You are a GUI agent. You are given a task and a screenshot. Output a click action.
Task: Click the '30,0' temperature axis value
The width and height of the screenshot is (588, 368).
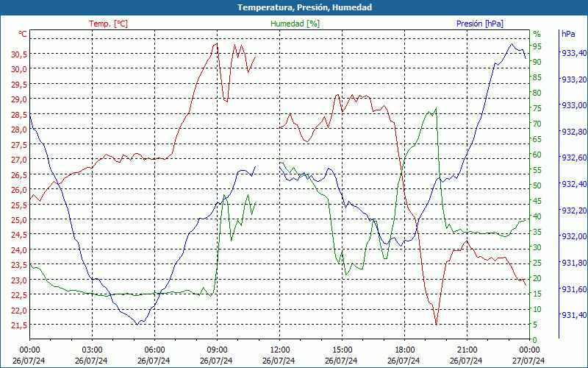pos(19,69)
